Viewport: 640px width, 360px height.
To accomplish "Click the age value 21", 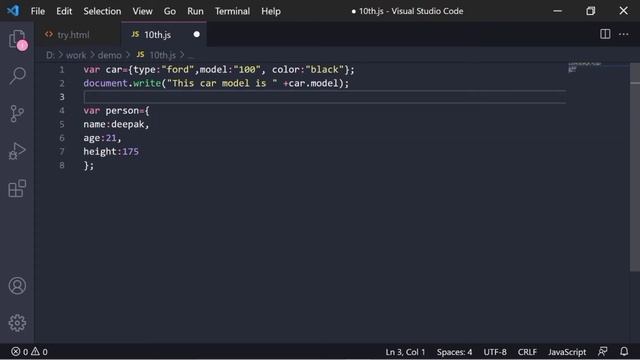I will 111,138.
